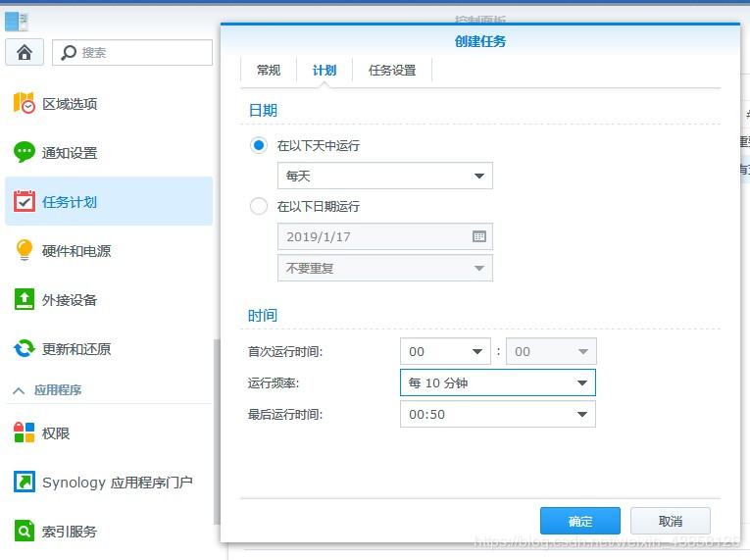Switch to the 任务设置 tab
The height and width of the screenshot is (560, 750).
click(x=392, y=71)
